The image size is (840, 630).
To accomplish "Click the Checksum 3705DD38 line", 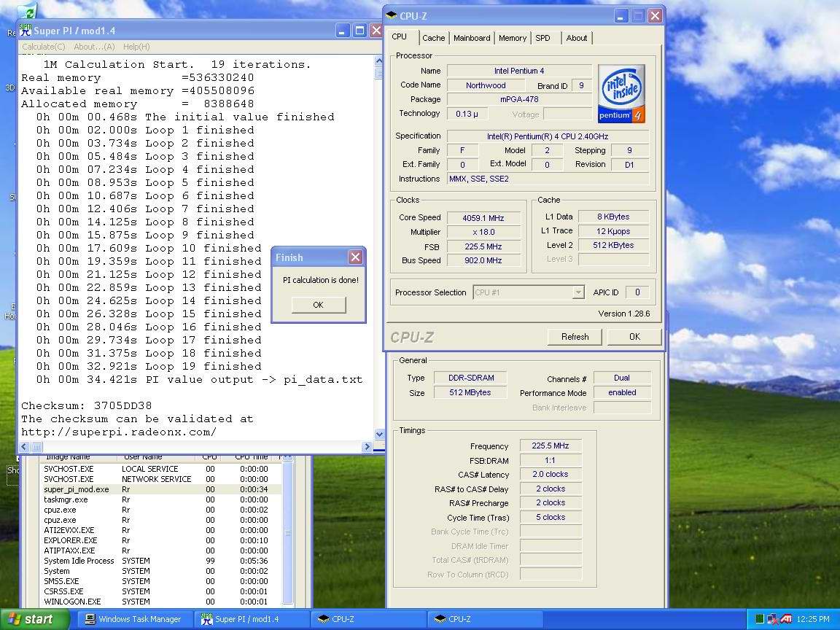I will tap(86, 405).
